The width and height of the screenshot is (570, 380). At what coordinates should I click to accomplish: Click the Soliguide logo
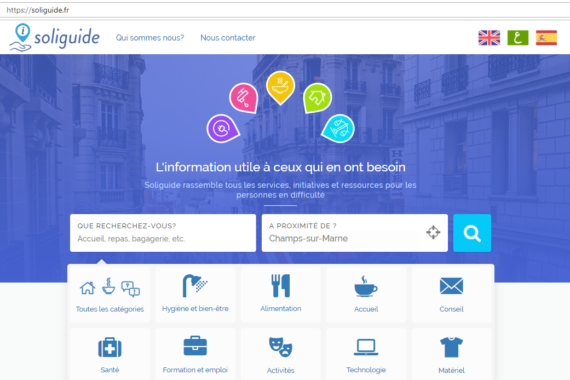pyautogui.click(x=55, y=37)
